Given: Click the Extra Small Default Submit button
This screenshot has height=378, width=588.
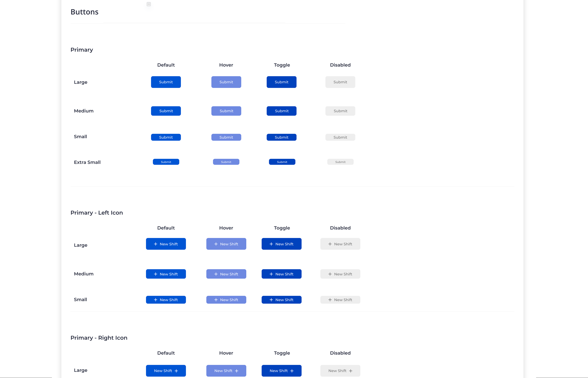Looking at the screenshot, I should click(166, 162).
